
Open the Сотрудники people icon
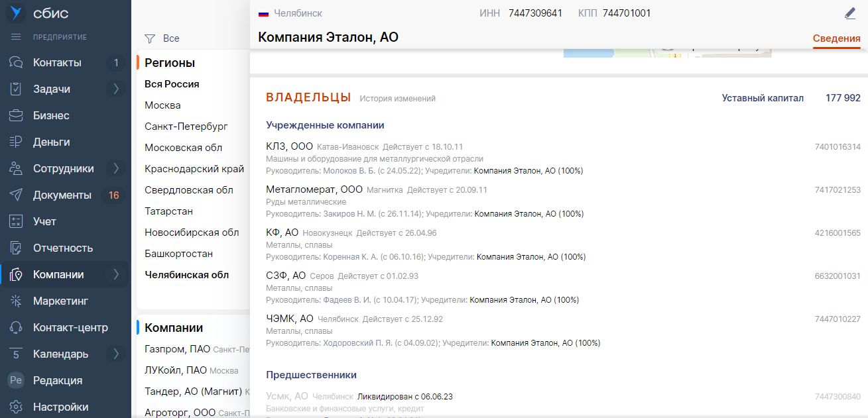[16, 168]
